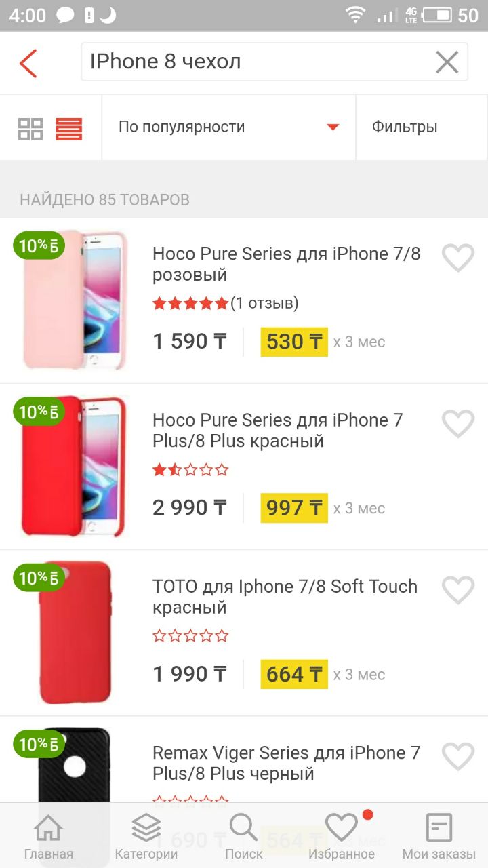This screenshot has width=488, height=868.
Task: Clear the search field with X
Action: 447,62
